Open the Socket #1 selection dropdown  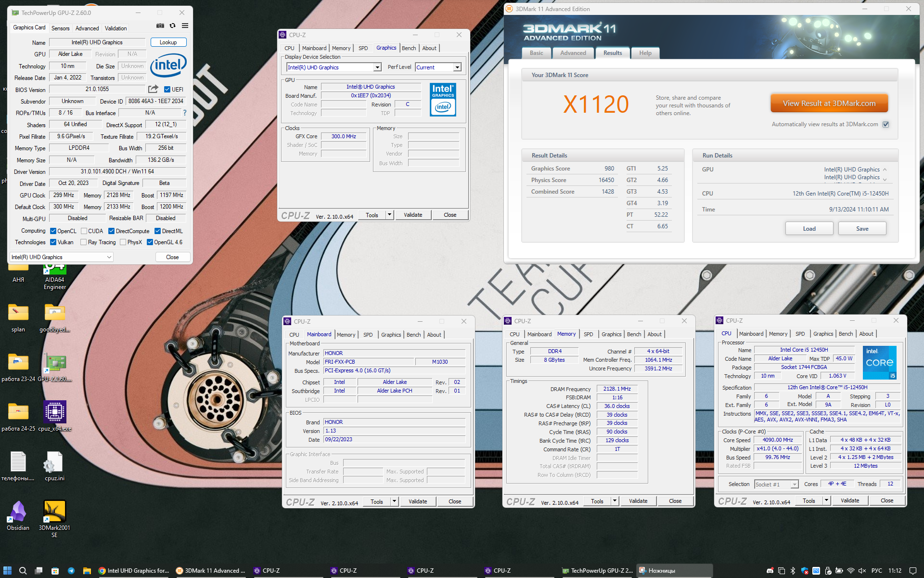pos(776,484)
